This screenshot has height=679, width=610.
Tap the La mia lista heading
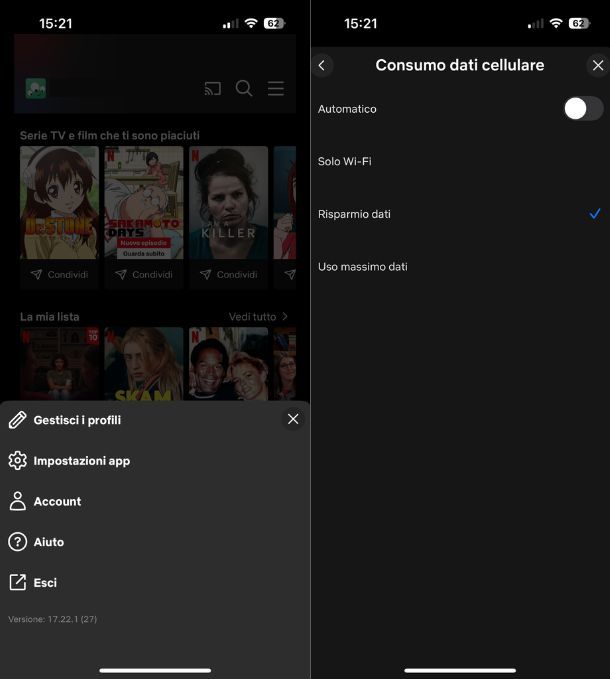[x=49, y=317]
